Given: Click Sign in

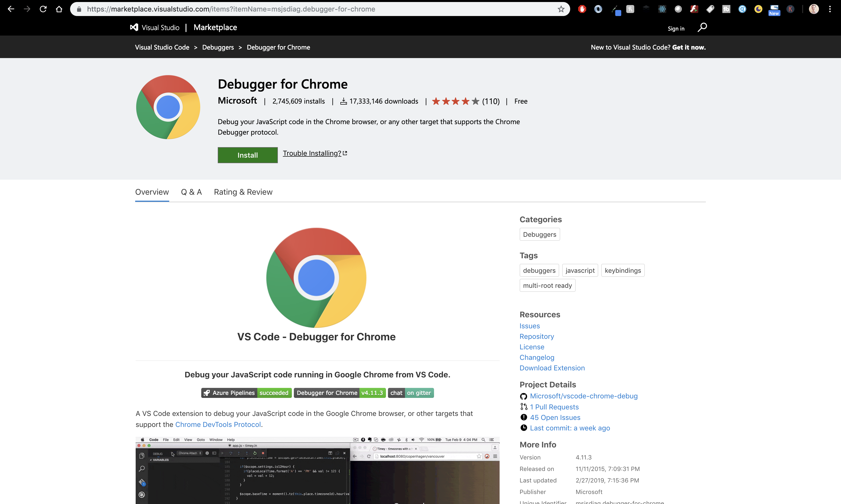Looking at the screenshot, I should [676, 29].
